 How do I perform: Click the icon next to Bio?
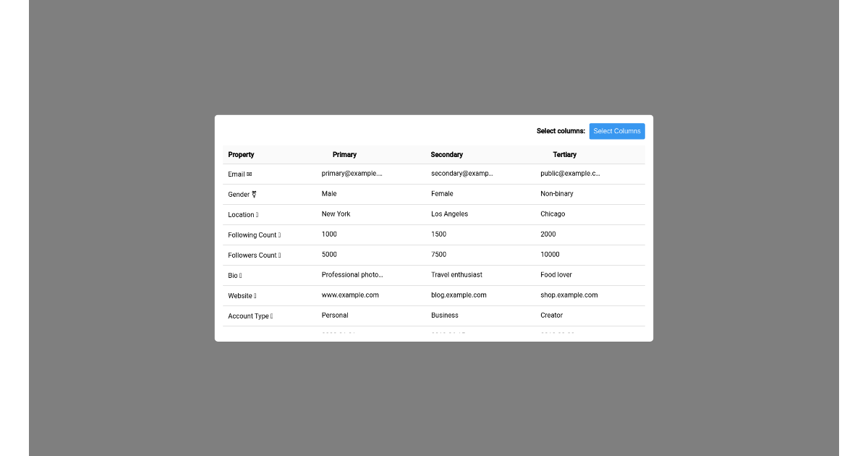pyautogui.click(x=239, y=275)
